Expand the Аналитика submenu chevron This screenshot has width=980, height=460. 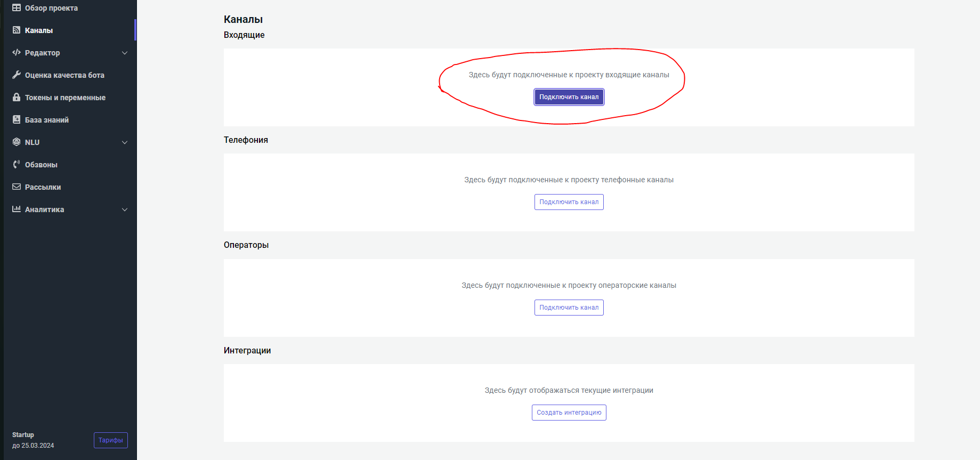click(x=125, y=209)
